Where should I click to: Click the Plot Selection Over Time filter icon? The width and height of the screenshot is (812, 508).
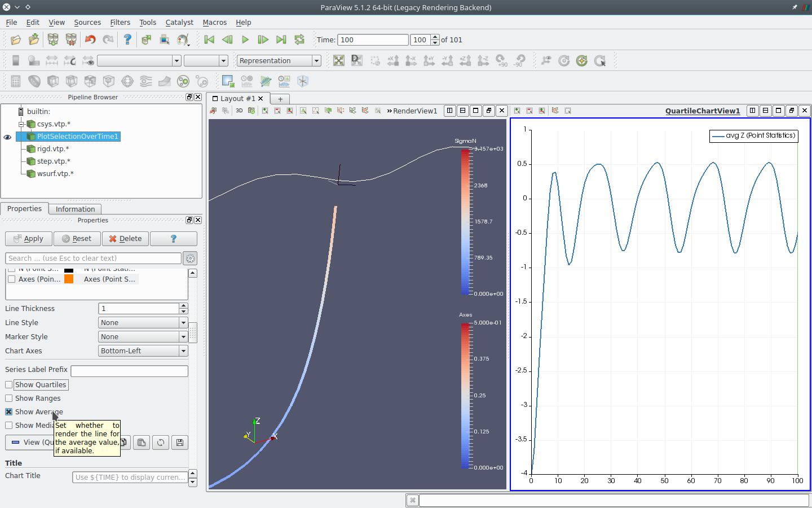tap(284, 81)
